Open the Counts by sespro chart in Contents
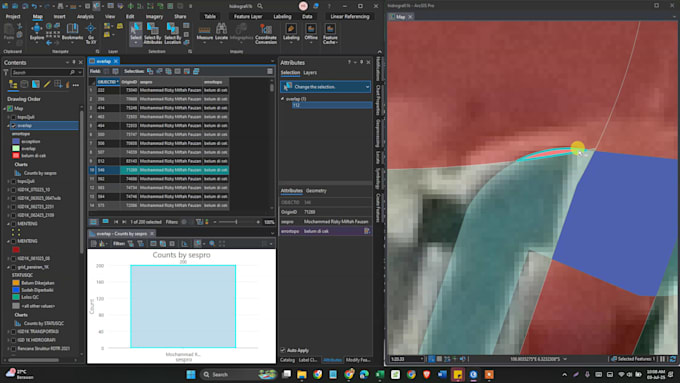 pos(39,173)
